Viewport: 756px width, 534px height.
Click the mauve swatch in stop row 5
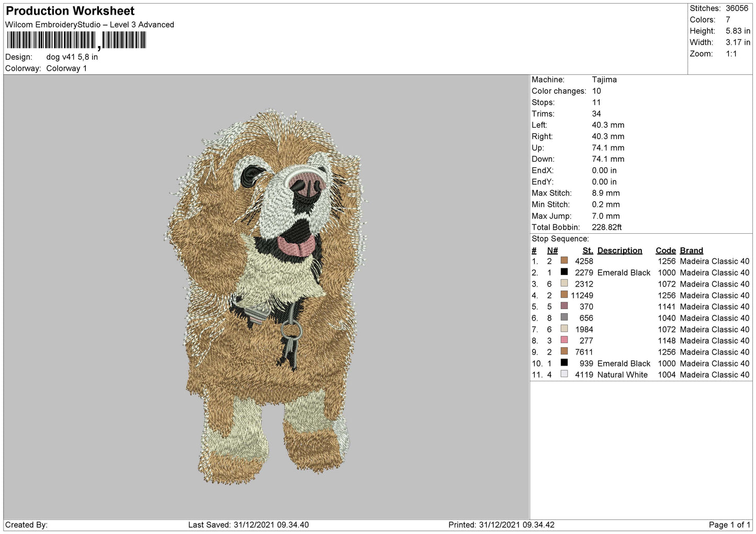[x=564, y=306]
